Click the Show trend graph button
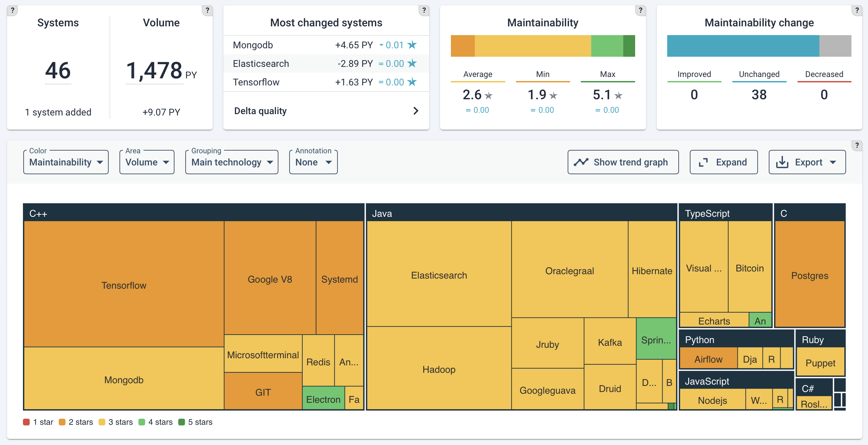The width and height of the screenshot is (868, 445). pyautogui.click(x=623, y=162)
